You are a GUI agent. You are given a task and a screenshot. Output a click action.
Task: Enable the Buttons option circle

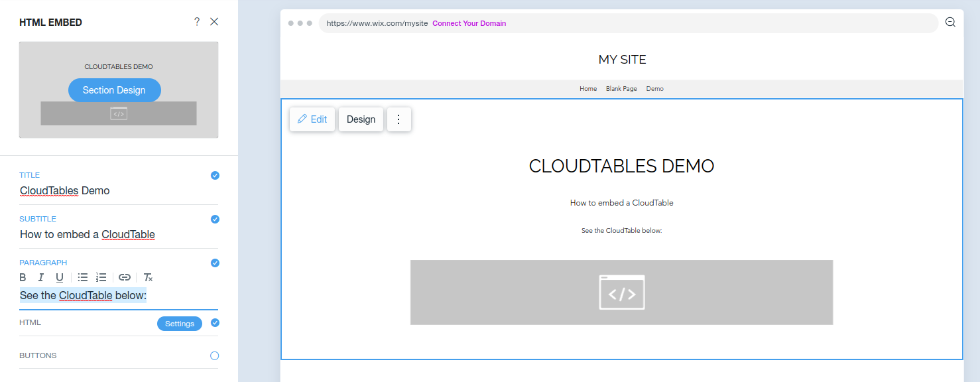[215, 356]
